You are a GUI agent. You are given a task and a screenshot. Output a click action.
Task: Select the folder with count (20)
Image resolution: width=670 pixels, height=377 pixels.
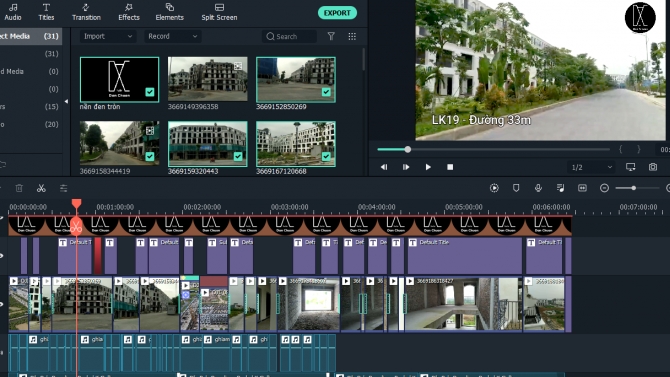(30, 124)
